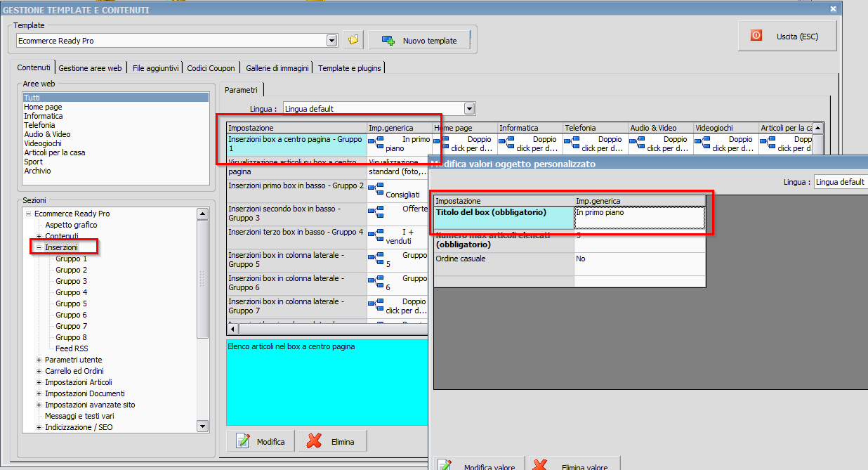Select the Ordine casuale value 'No'

(640, 264)
